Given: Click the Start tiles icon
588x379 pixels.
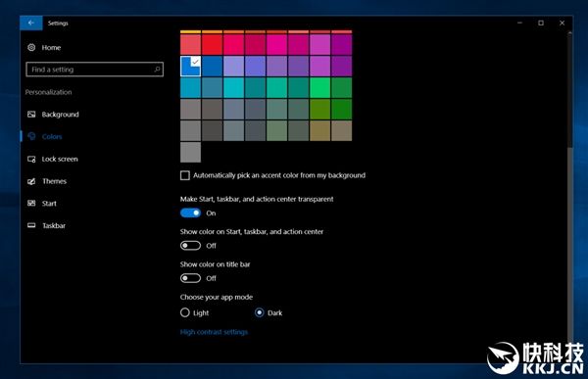Looking at the screenshot, I should 31,203.
